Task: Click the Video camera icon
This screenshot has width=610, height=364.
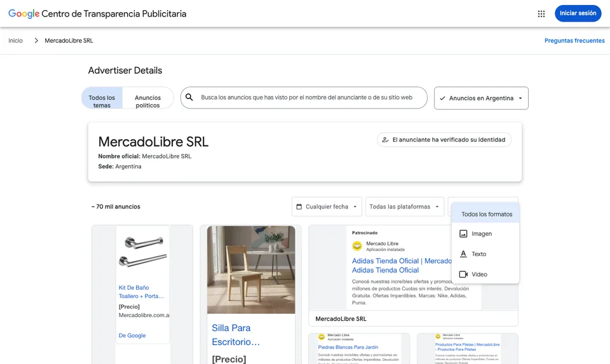Action: [463, 274]
